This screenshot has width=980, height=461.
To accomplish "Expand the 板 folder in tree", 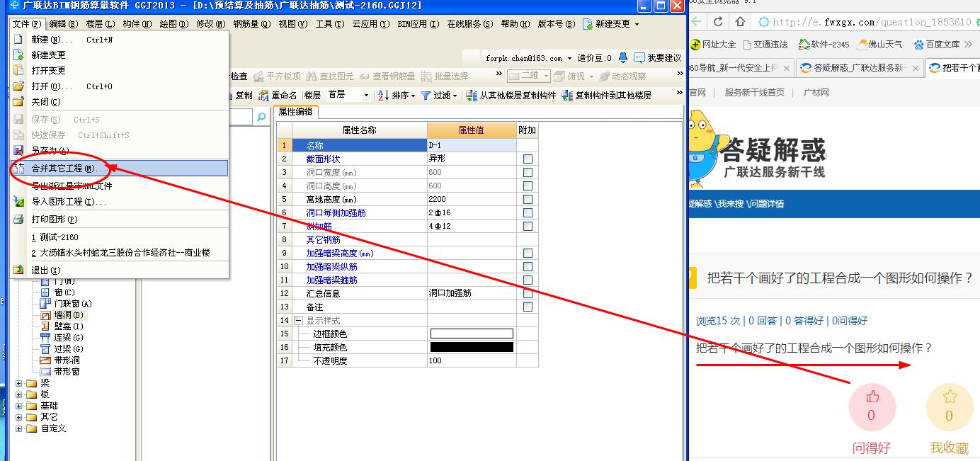I will 18,394.
